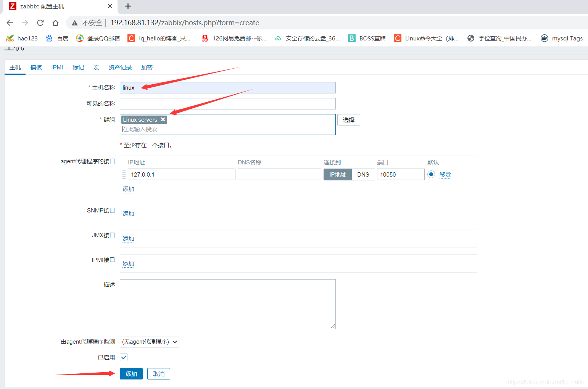The image size is (588, 389).
Task: Click 移除 to remove agent interface
Action: pyautogui.click(x=445, y=174)
